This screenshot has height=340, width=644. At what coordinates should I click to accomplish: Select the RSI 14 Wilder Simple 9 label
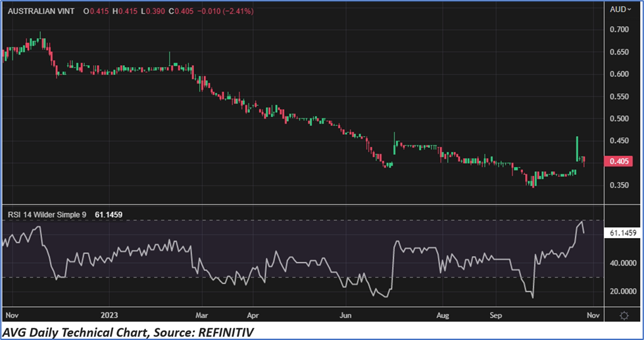pos(47,214)
